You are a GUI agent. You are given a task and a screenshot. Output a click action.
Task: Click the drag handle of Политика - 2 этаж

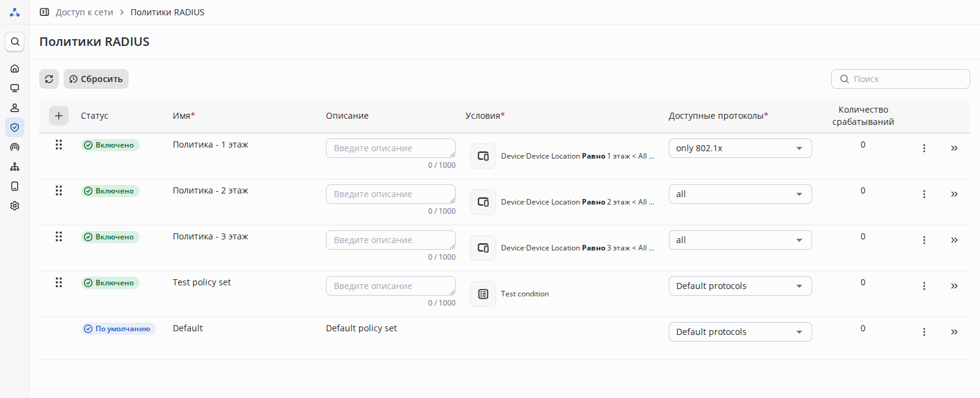tap(59, 190)
